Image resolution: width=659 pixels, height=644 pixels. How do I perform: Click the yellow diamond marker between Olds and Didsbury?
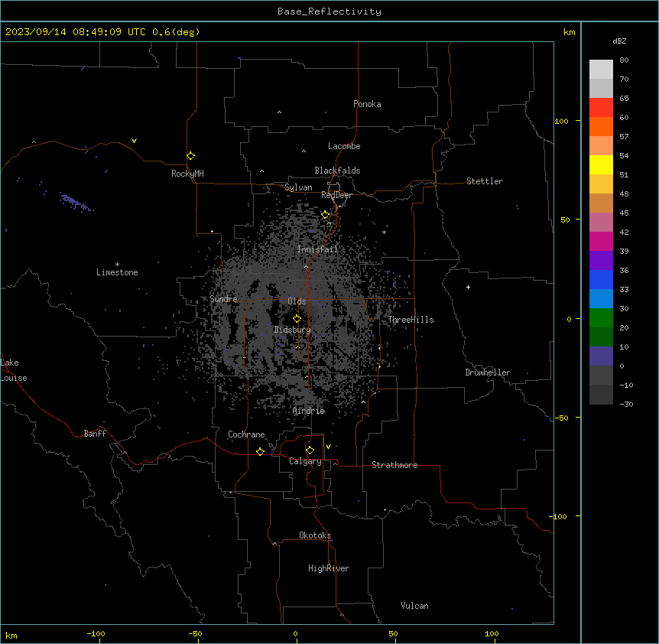pyautogui.click(x=297, y=319)
